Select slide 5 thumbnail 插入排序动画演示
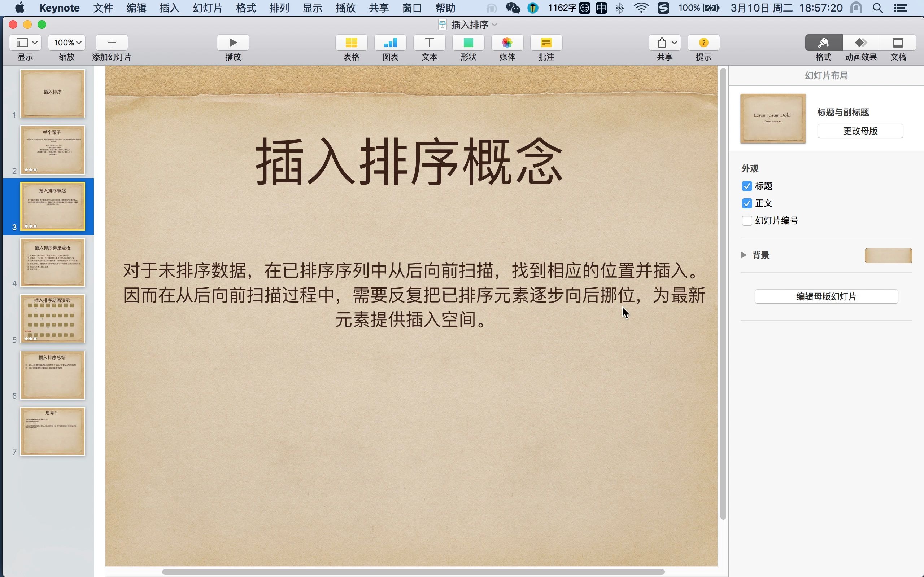The height and width of the screenshot is (577, 924). pos(53,319)
